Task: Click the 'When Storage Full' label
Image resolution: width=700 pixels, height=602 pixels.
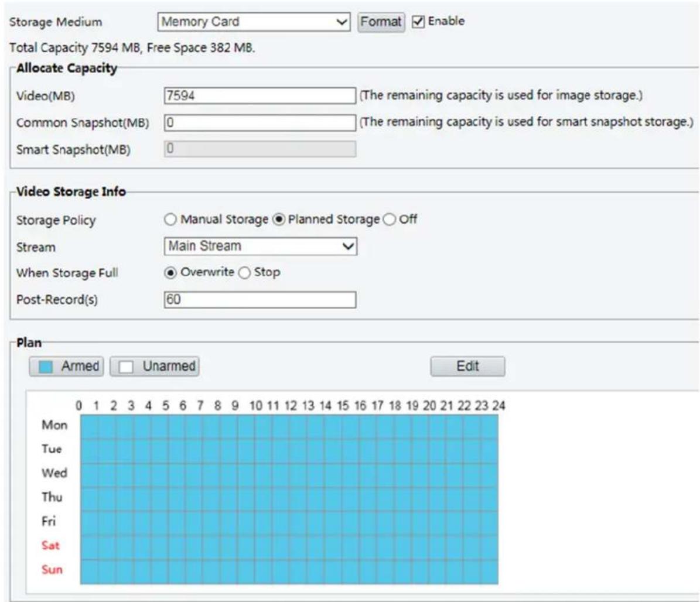Action: (x=67, y=273)
